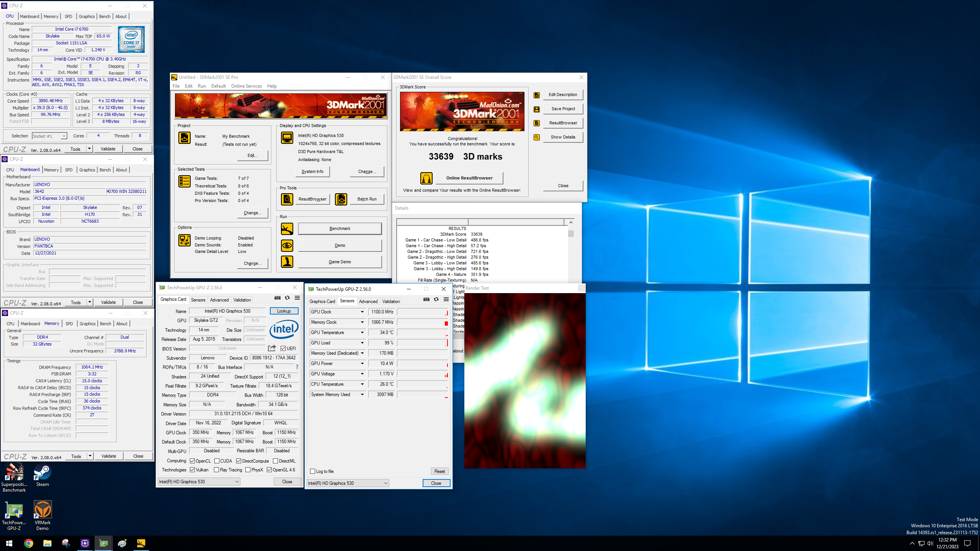Click Validate in the CPU-Z Memory window
This screenshot has height=551, width=980.
tap(109, 456)
